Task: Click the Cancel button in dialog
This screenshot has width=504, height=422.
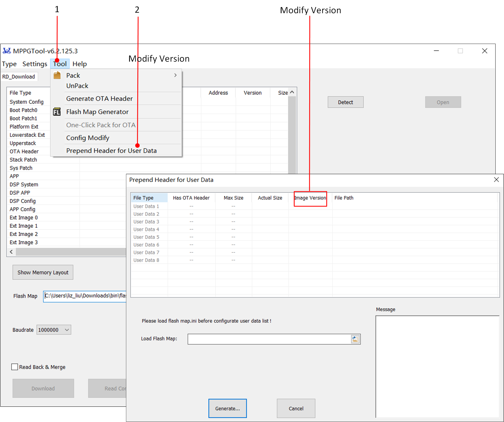Action: click(x=296, y=408)
